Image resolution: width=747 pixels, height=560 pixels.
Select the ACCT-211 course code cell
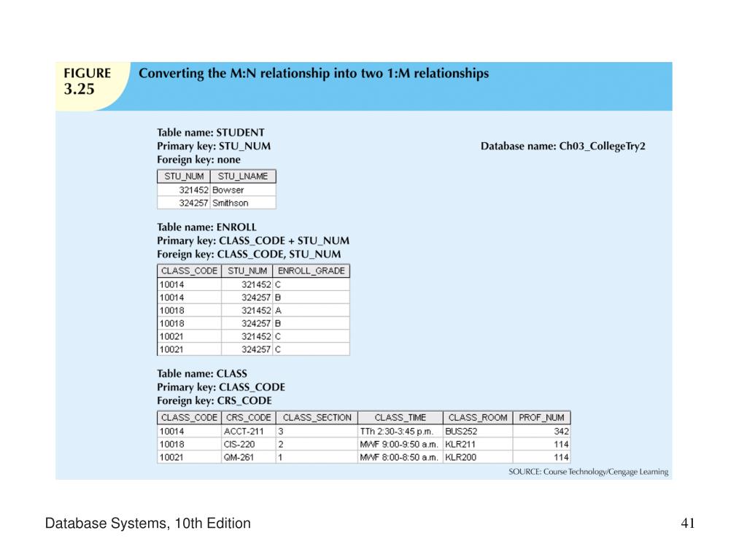click(248, 431)
